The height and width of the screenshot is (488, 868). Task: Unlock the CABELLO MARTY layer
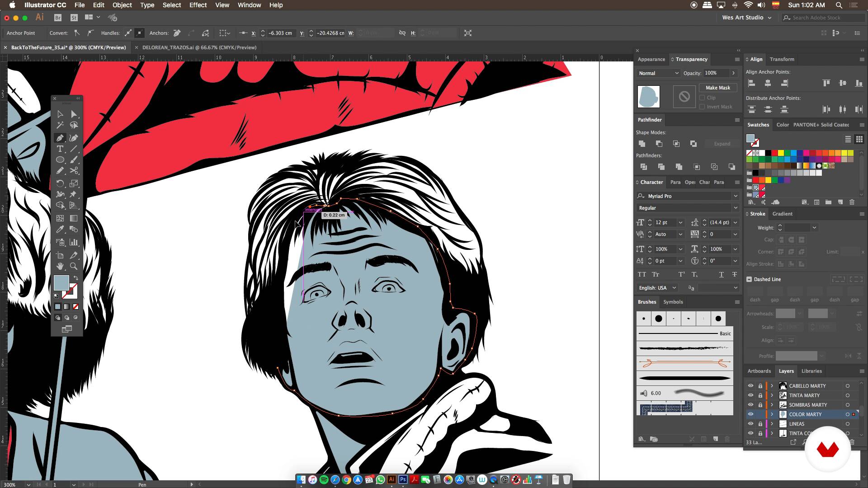click(x=760, y=386)
